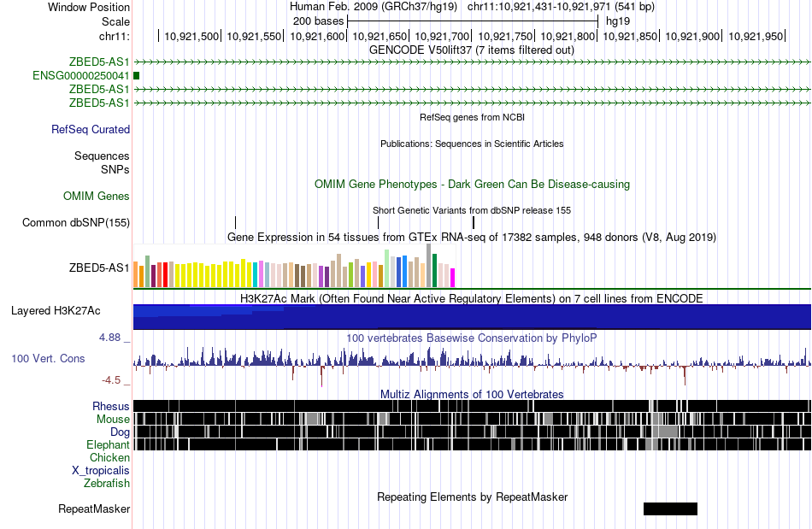The width and height of the screenshot is (812, 529).
Task: Click the light green tall GTEx bar
Action: click(x=387, y=268)
